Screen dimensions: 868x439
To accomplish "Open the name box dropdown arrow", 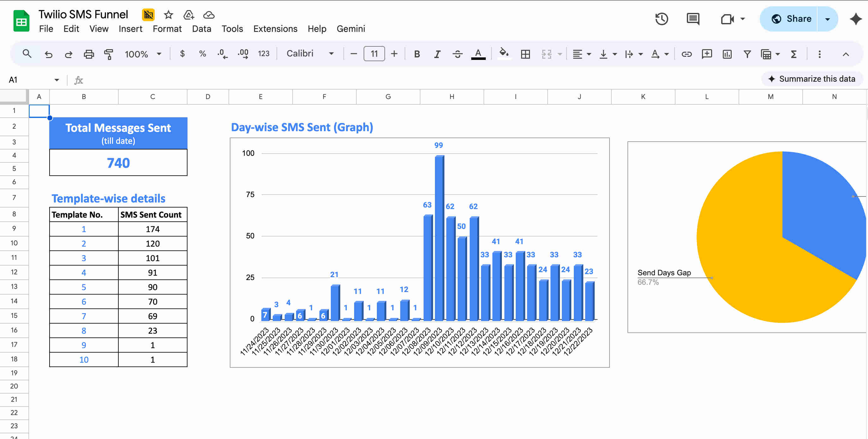I will pos(56,80).
